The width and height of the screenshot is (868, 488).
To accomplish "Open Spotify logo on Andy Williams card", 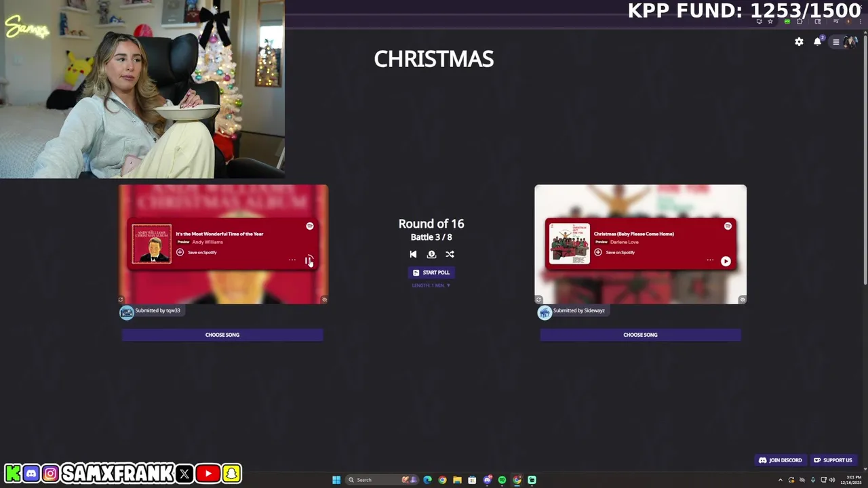I will point(310,226).
